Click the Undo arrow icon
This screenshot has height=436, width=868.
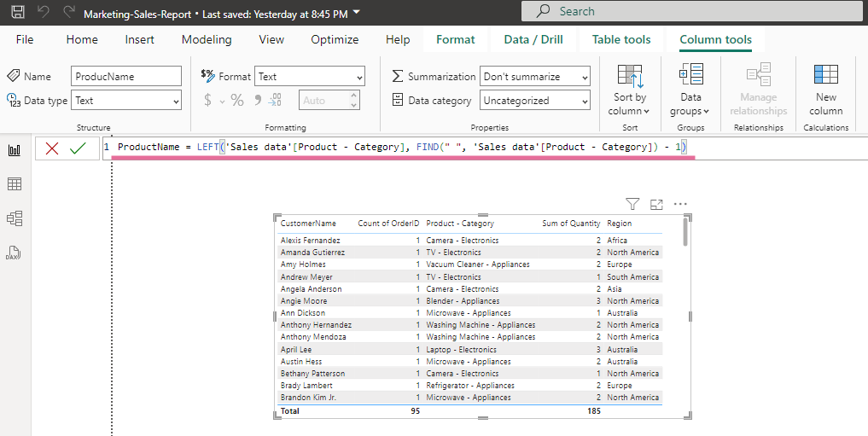pos(44,12)
